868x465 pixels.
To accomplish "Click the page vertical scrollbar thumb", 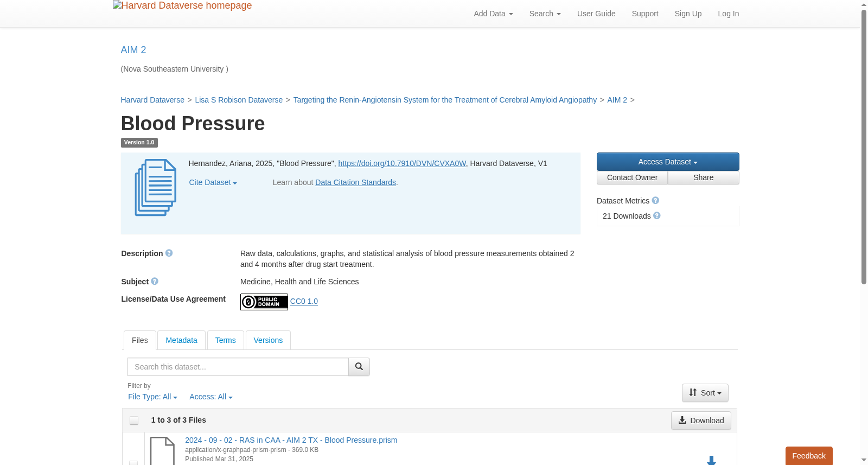I will (x=864, y=146).
